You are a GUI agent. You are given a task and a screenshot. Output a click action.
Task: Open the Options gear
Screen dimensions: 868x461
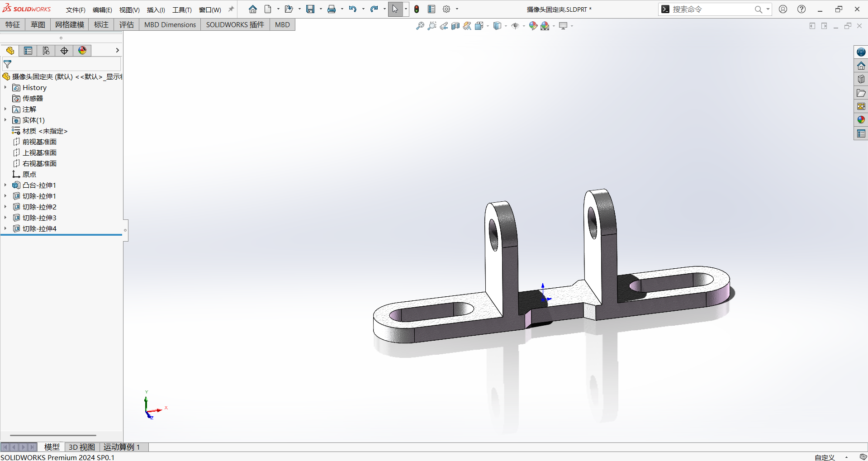[x=446, y=9]
